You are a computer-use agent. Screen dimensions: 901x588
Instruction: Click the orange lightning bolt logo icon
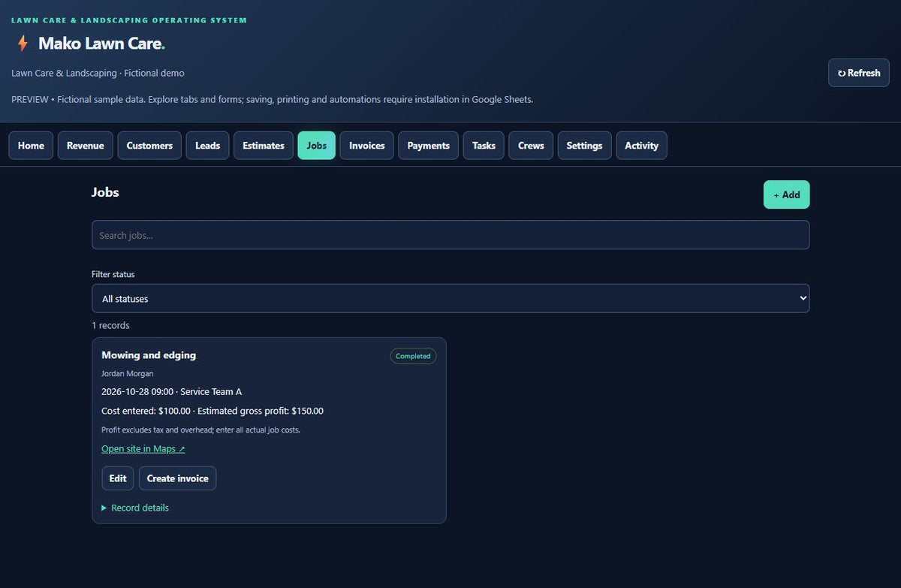[x=23, y=44]
